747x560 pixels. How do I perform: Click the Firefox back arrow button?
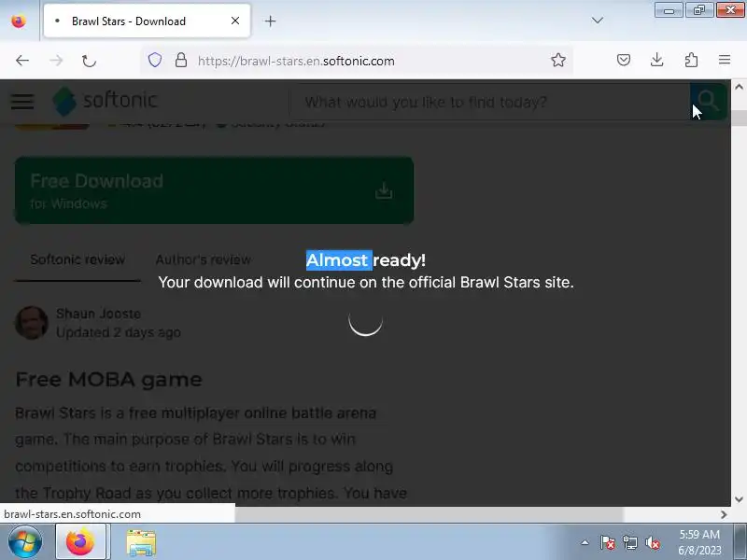(22, 61)
